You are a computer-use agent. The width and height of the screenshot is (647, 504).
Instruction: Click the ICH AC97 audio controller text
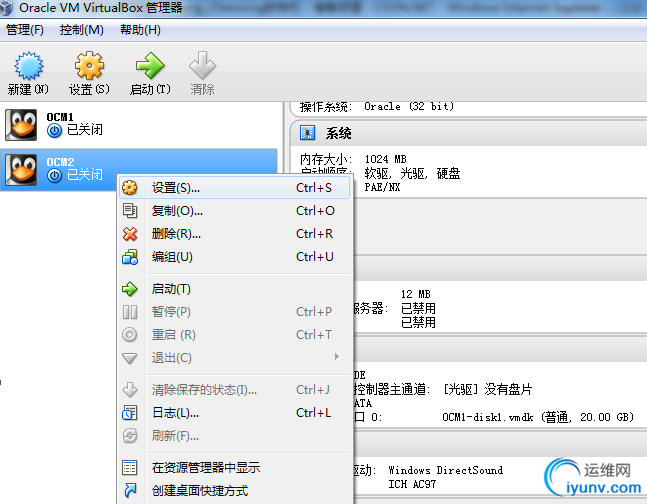[x=412, y=484]
